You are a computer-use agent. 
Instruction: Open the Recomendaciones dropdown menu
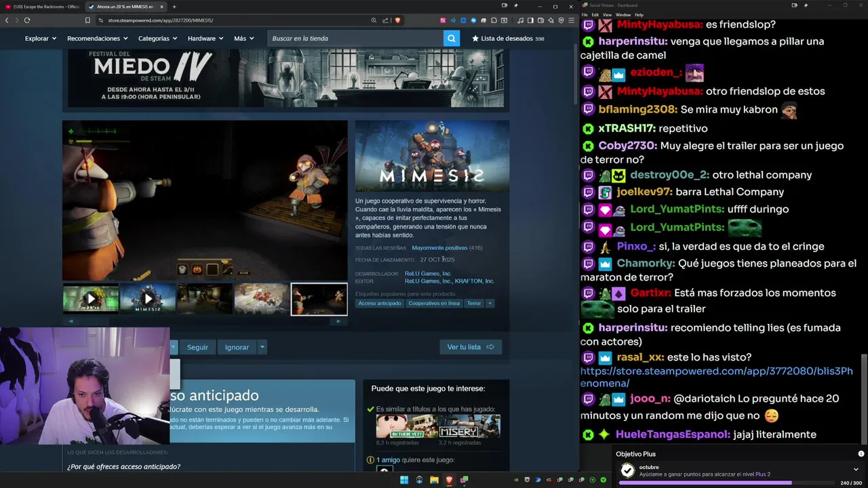point(98,39)
